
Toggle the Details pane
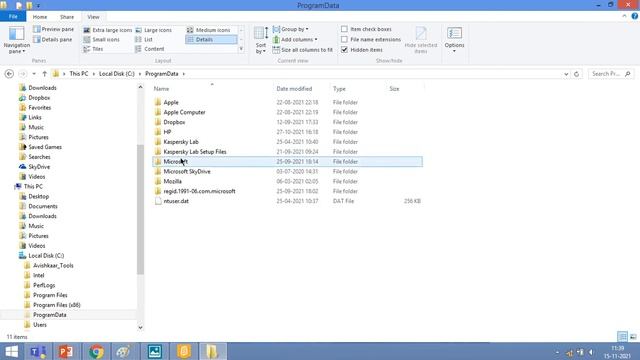53,40
